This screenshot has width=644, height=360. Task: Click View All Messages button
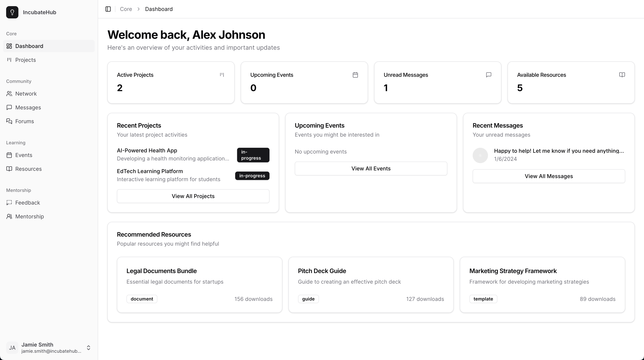pyautogui.click(x=549, y=176)
